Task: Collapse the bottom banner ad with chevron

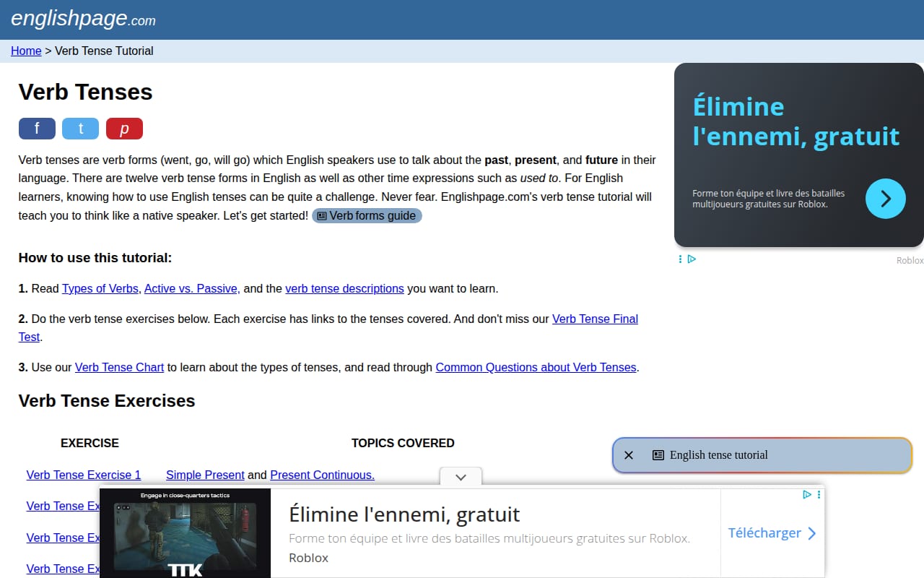Action: pos(461,477)
